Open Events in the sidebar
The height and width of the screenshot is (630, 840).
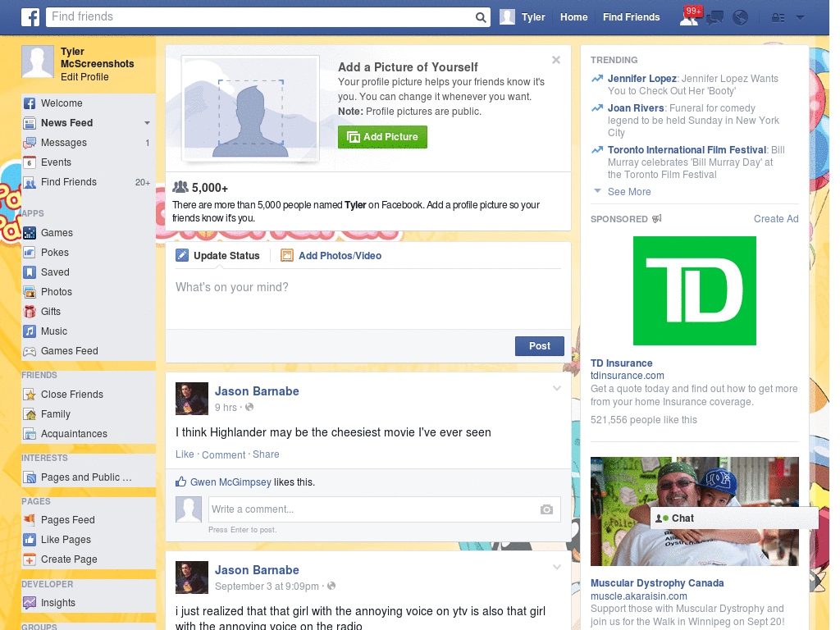(89, 162)
